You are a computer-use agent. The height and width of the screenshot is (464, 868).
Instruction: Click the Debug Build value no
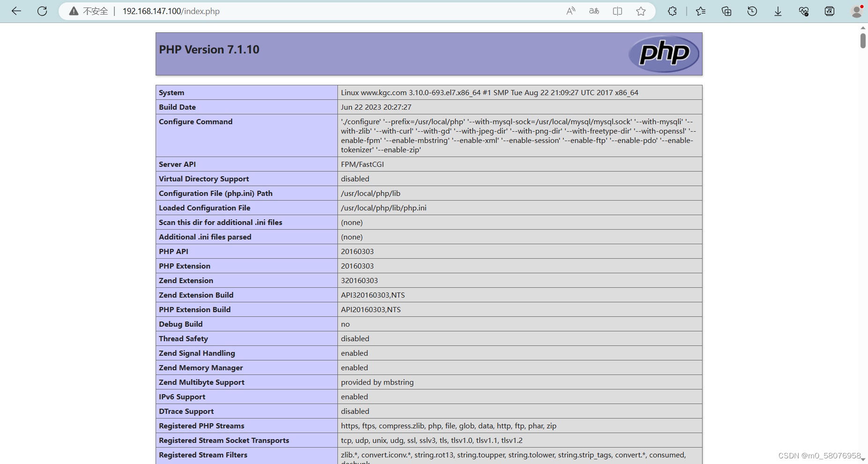(x=345, y=324)
